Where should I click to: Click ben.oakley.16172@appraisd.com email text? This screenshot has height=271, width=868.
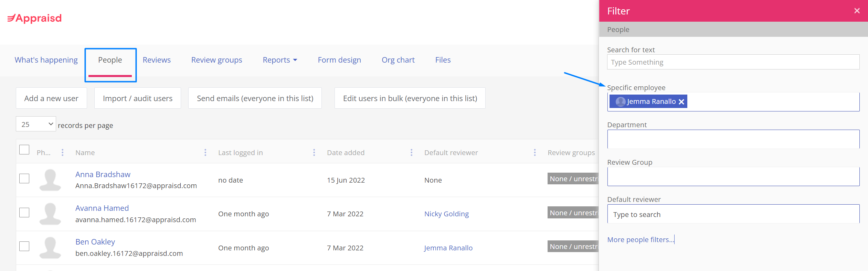(x=129, y=253)
